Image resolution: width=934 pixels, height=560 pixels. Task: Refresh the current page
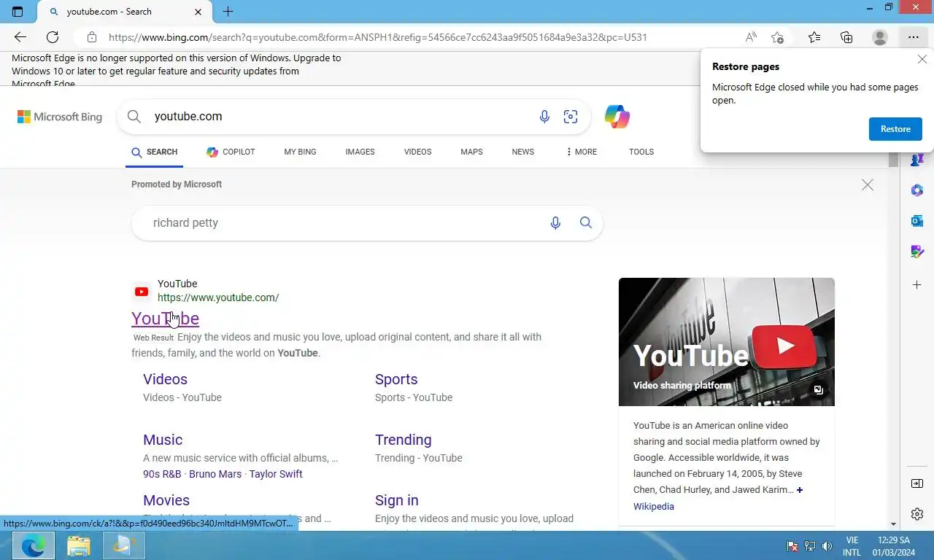click(x=53, y=37)
